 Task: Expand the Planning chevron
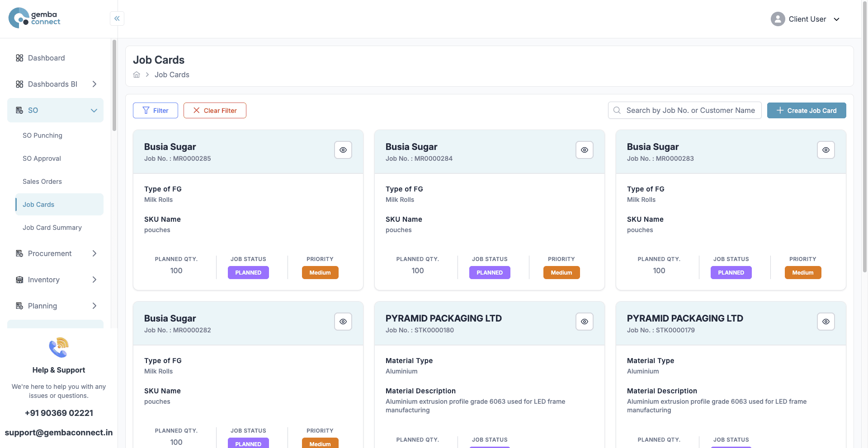point(94,306)
